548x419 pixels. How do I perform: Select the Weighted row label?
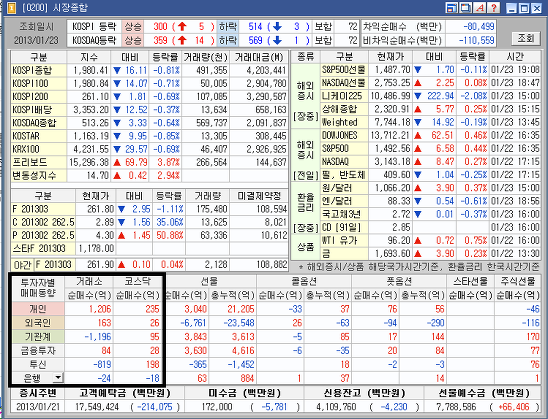point(344,122)
